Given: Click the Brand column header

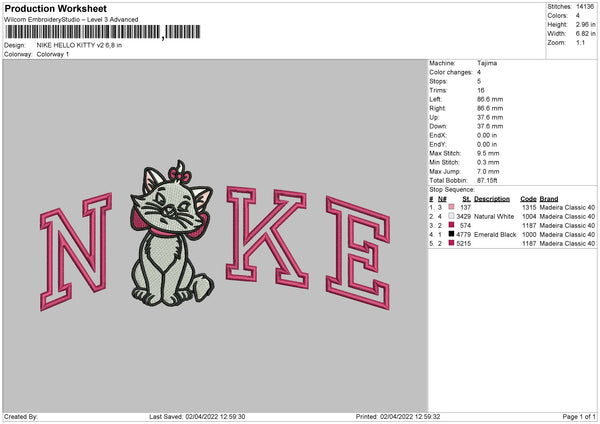Looking at the screenshot, I should 549,199.
